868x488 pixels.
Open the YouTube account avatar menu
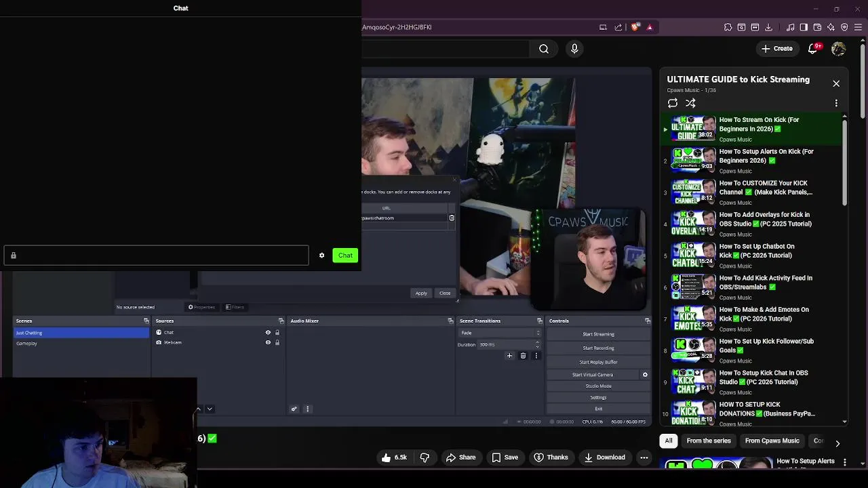pos(839,49)
